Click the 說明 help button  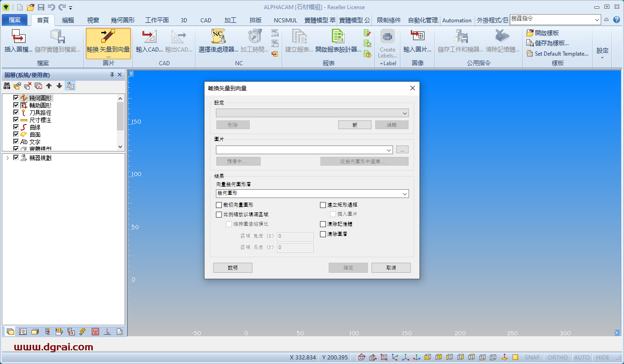click(233, 268)
